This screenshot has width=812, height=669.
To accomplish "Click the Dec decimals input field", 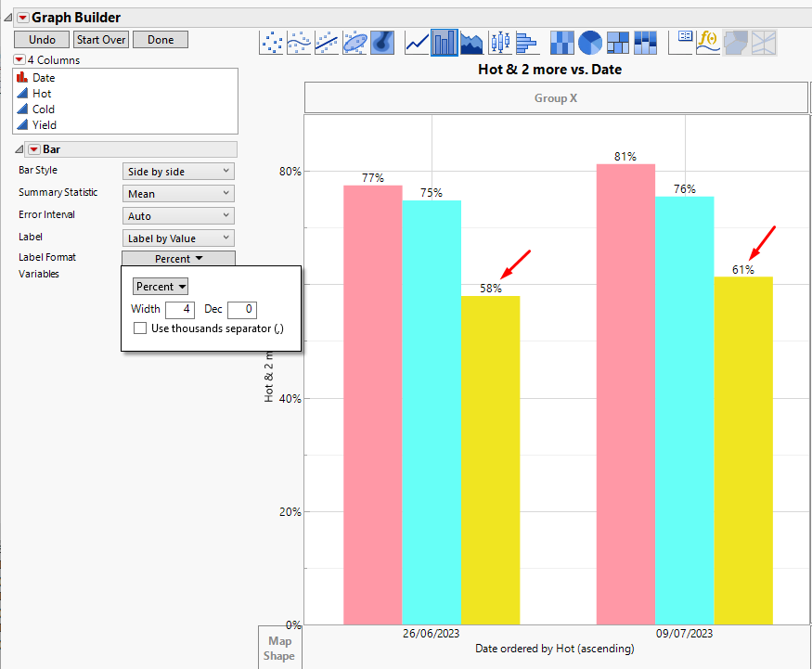I will [242, 310].
